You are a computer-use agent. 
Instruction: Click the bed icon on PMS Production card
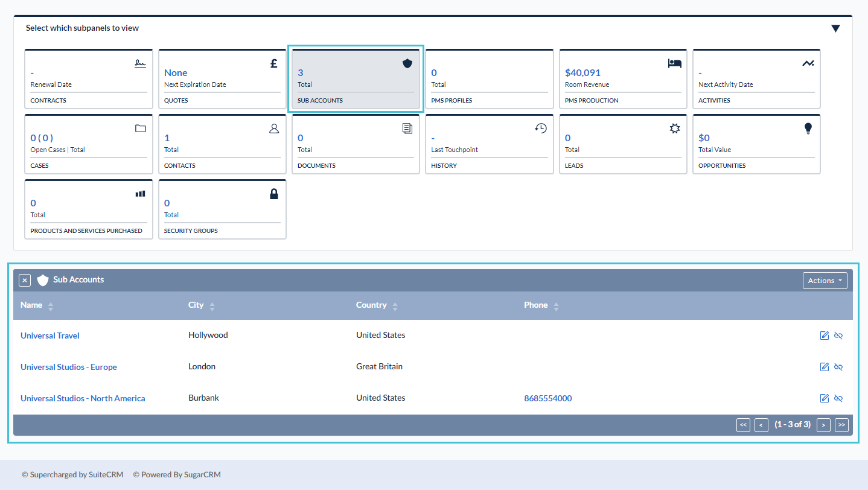pos(675,63)
